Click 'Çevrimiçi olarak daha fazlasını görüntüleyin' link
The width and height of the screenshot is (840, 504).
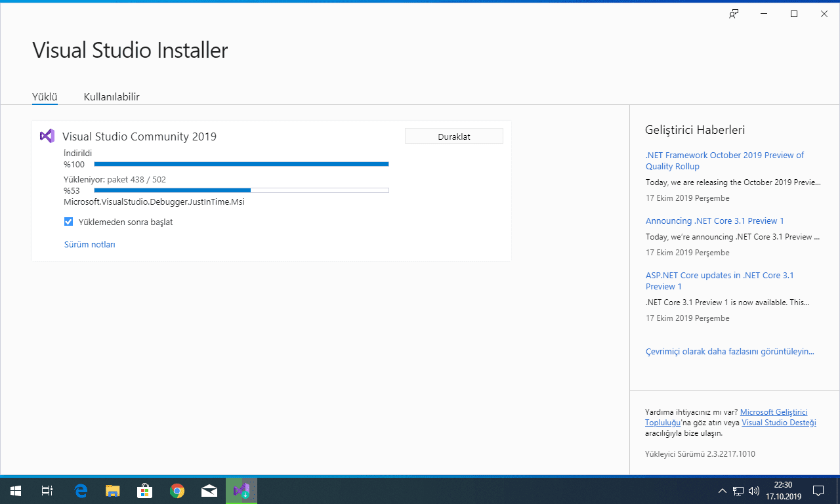click(x=730, y=351)
